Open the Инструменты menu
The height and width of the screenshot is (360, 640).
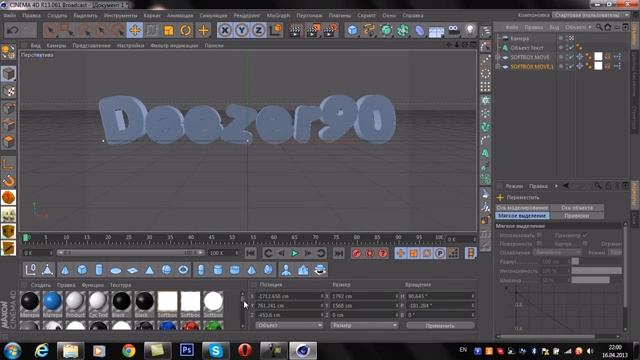point(120,16)
